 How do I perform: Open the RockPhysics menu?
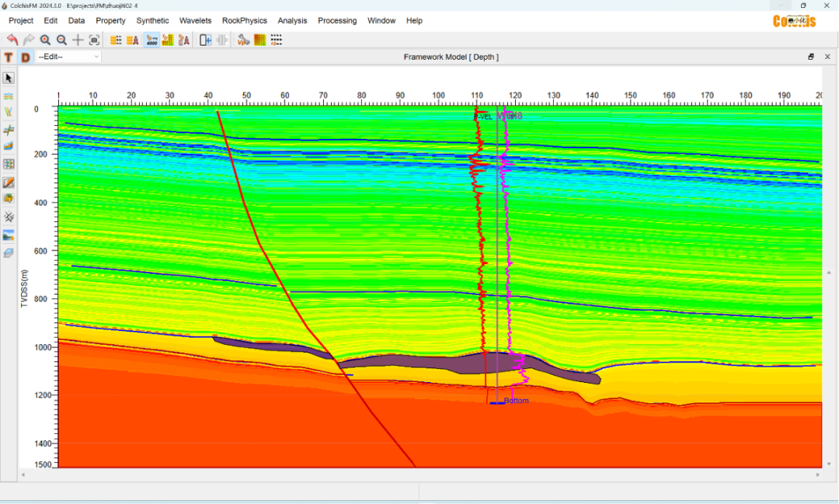[x=244, y=21]
